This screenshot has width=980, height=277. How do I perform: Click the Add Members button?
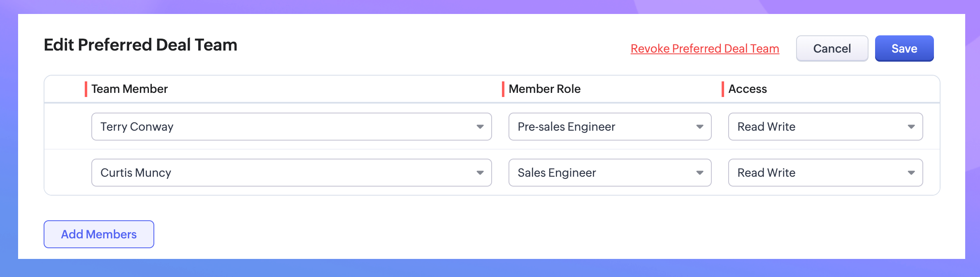click(99, 234)
